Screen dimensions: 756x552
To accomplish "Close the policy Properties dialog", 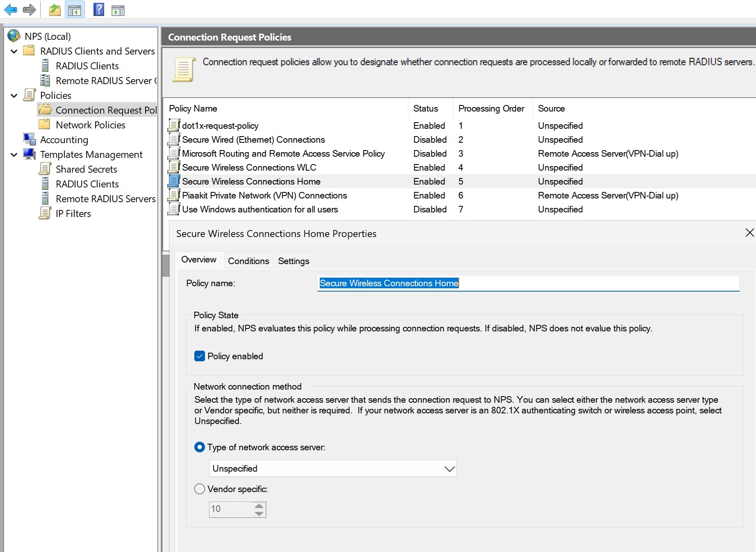I will pos(749,233).
